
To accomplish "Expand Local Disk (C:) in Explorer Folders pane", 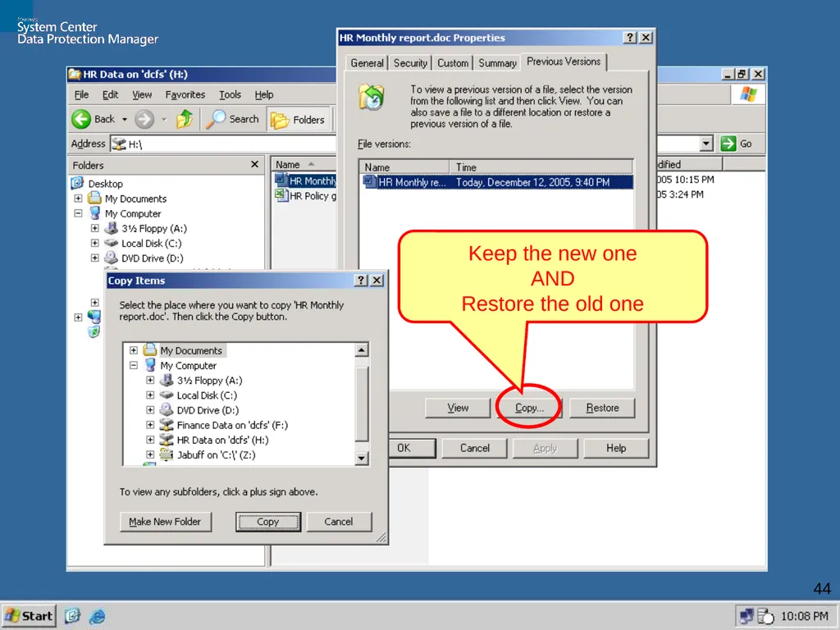I will click(95, 243).
